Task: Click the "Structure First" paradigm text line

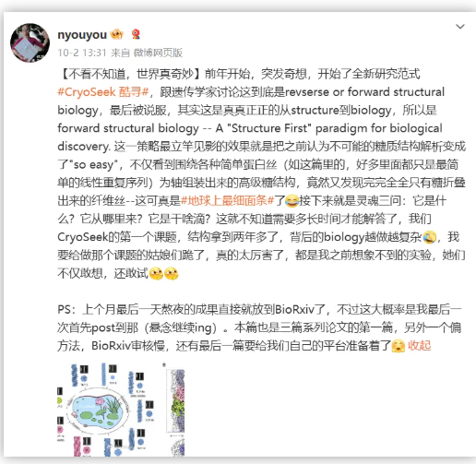Action: pos(250,128)
